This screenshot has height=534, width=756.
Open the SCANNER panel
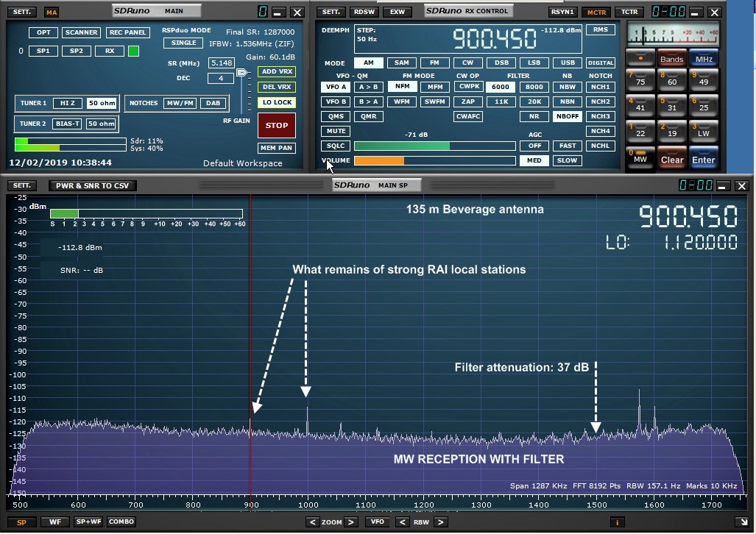(x=81, y=32)
